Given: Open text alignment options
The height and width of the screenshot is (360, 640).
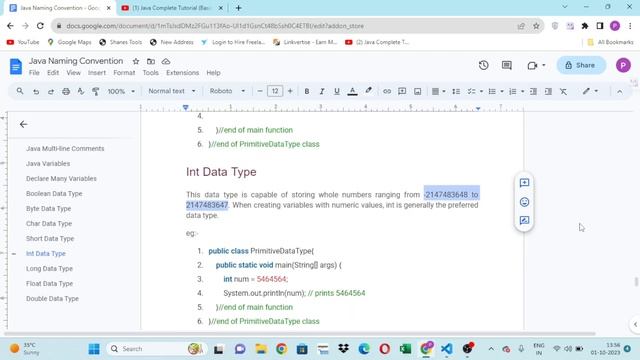Looking at the screenshot, I should click(438, 91).
